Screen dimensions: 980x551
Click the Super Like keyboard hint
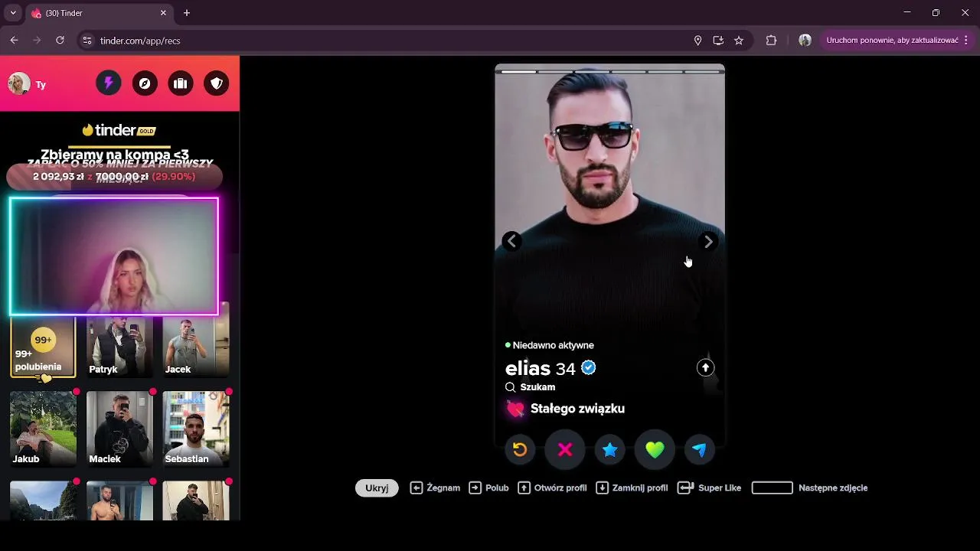(x=710, y=487)
